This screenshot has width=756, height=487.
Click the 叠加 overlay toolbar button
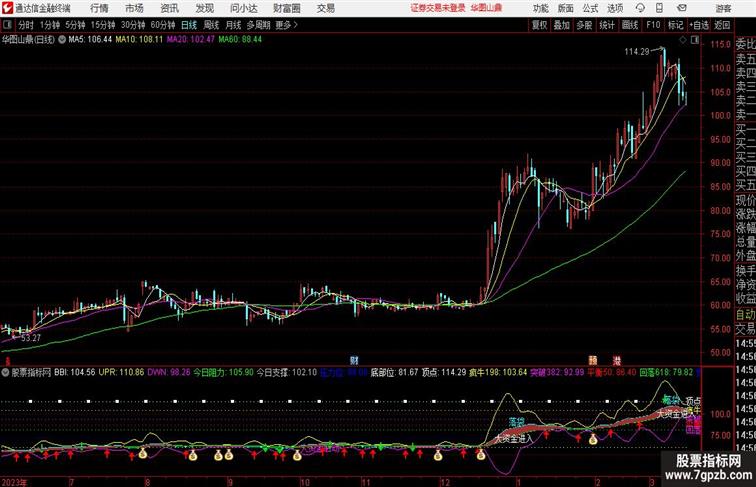562,25
